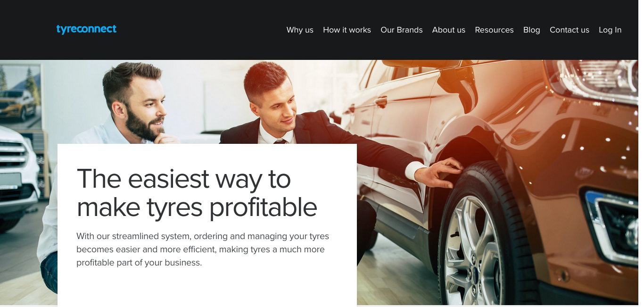Click Log In
The width and height of the screenshot is (644, 307).
(610, 30)
